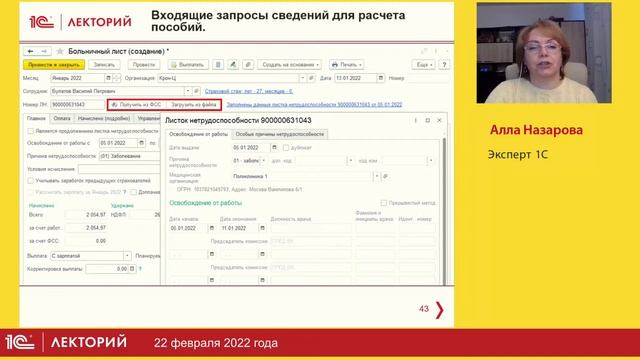Open calculator for Корректировка выплаты field

click(x=132, y=269)
